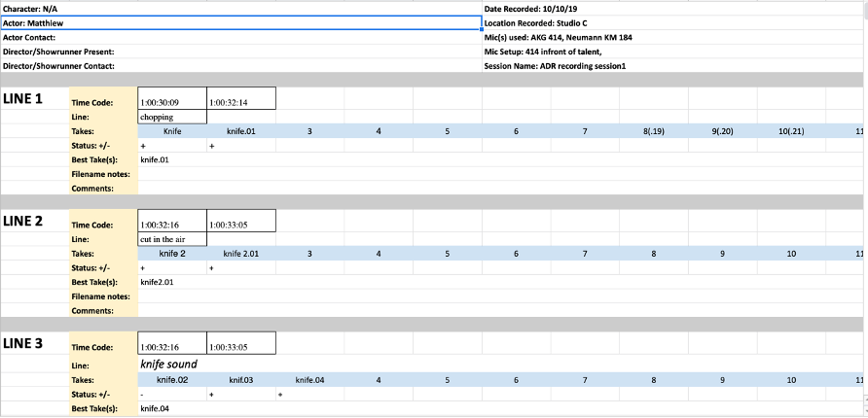868x418 pixels.
Task: Click time code '1:00:32:16' in Line 2
Action: tap(172, 221)
